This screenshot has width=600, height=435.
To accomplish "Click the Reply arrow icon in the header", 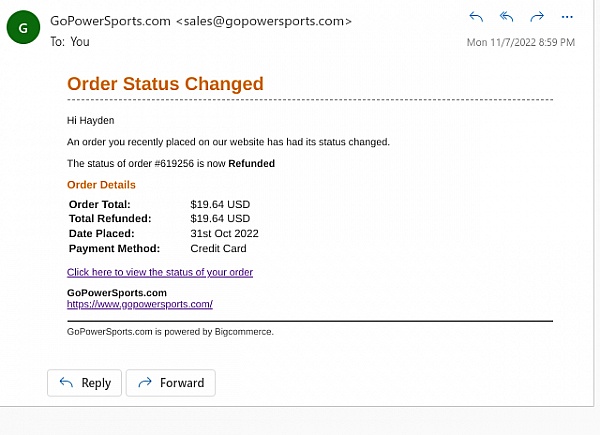I will (x=476, y=17).
